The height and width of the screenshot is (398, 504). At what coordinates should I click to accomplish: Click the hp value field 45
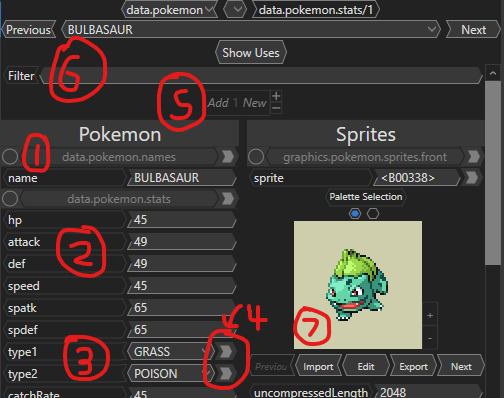182,220
